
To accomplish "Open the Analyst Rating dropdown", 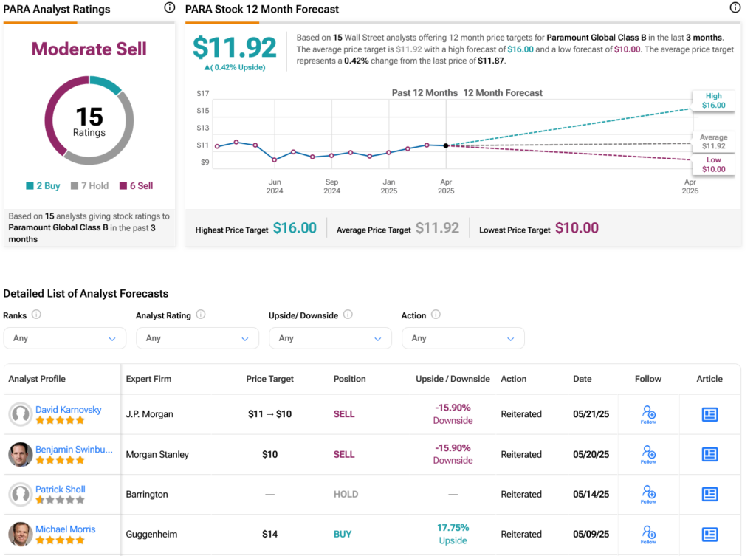I will 197,338.
